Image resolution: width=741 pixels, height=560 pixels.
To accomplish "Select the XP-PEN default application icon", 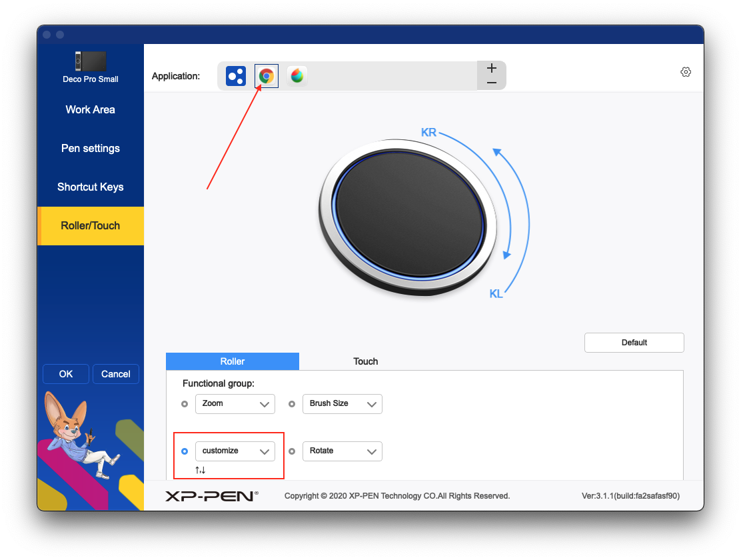I will (x=236, y=76).
